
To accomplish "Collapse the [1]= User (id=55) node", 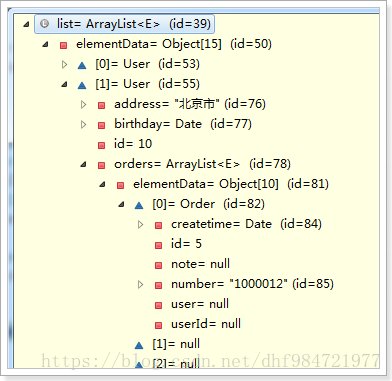I will (64, 84).
